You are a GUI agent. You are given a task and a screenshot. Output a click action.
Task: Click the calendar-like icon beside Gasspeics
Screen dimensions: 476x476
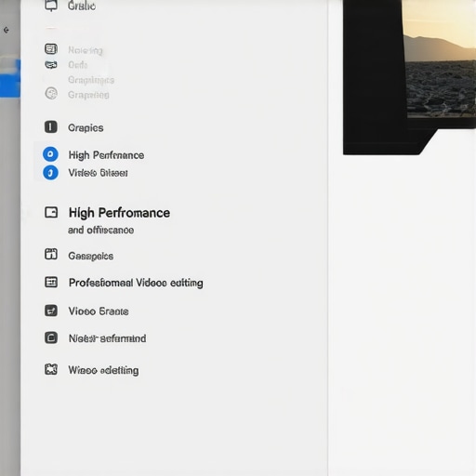(x=51, y=254)
